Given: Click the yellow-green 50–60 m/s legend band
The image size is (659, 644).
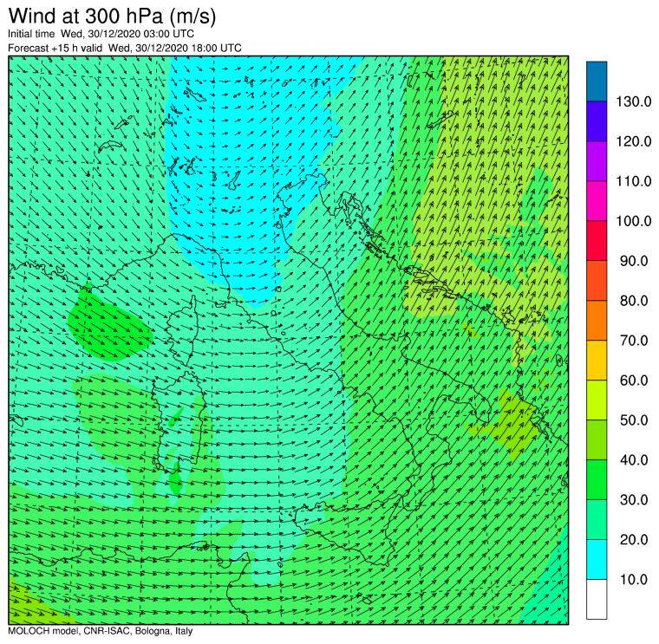Looking at the screenshot, I should [597, 400].
